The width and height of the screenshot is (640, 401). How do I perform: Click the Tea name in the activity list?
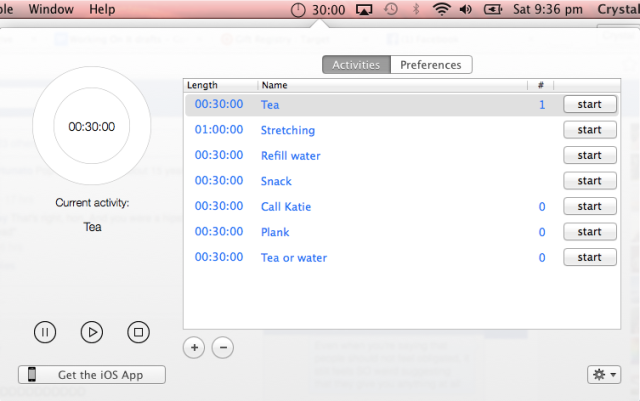point(270,105)
